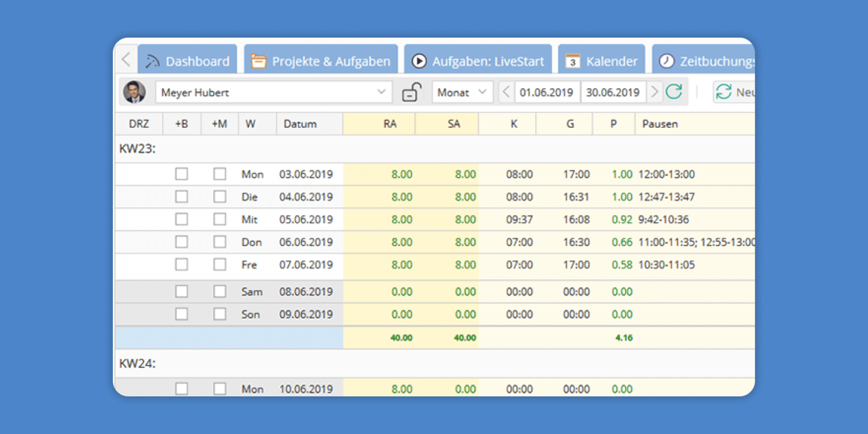Advance to next month using right arrow

tap(654, 92)
